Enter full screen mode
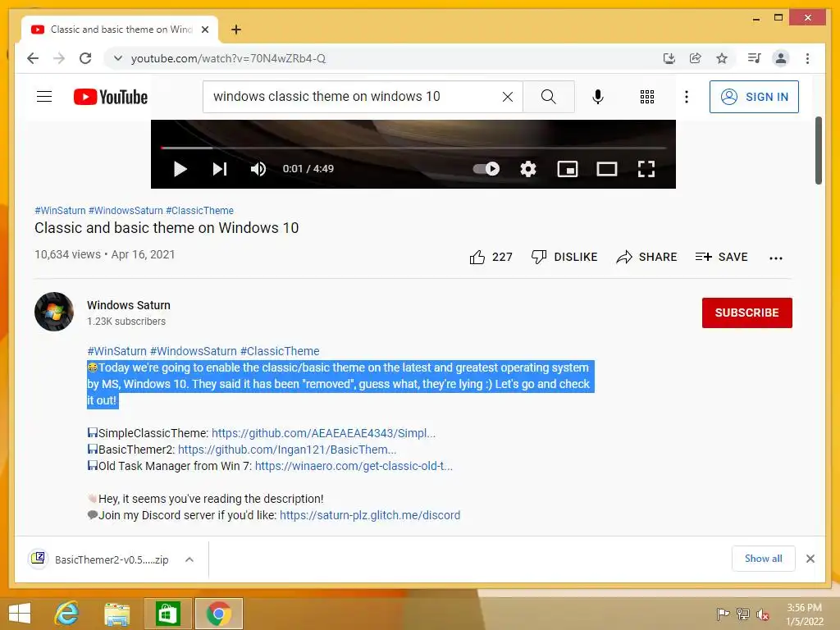The width and height of the screenshot is (840, 630). 646,169
